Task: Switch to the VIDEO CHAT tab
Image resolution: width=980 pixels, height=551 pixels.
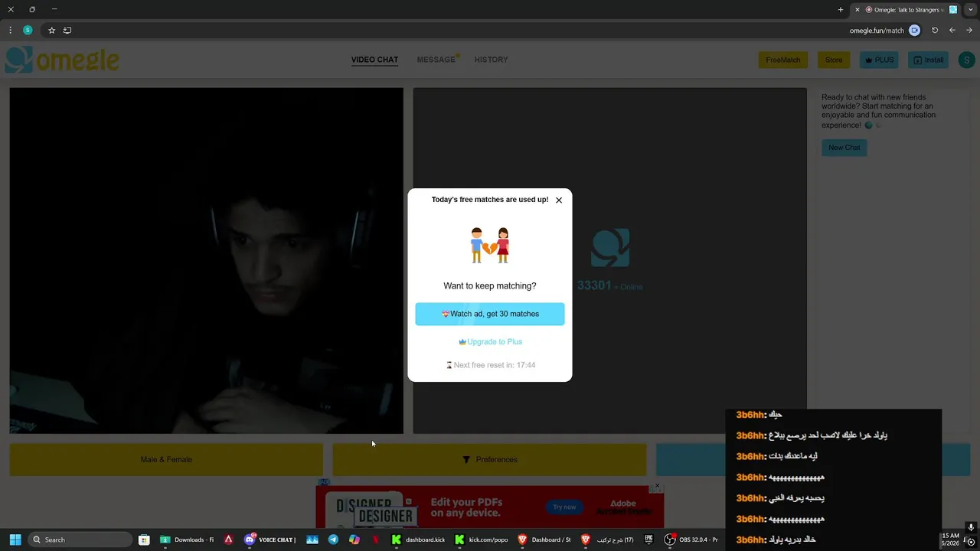Action: coord(374,60)
